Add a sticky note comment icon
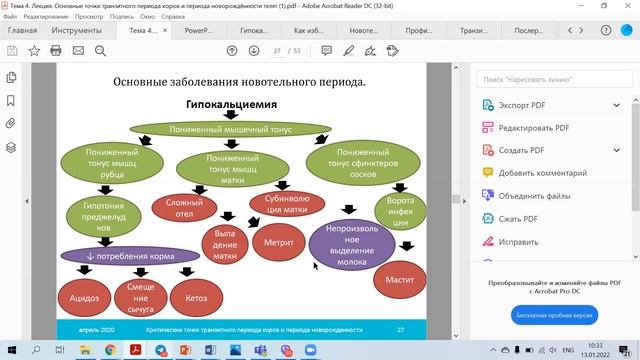 [327, 51]
